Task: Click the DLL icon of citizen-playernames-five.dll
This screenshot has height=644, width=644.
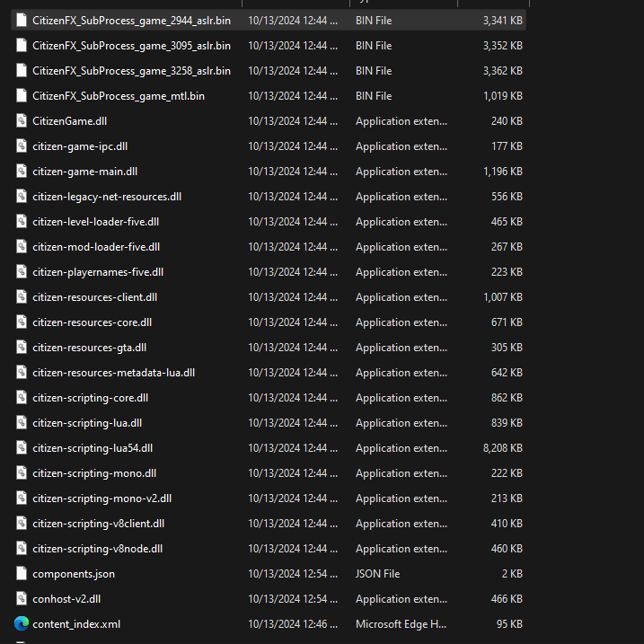Action: coord(22,271)
